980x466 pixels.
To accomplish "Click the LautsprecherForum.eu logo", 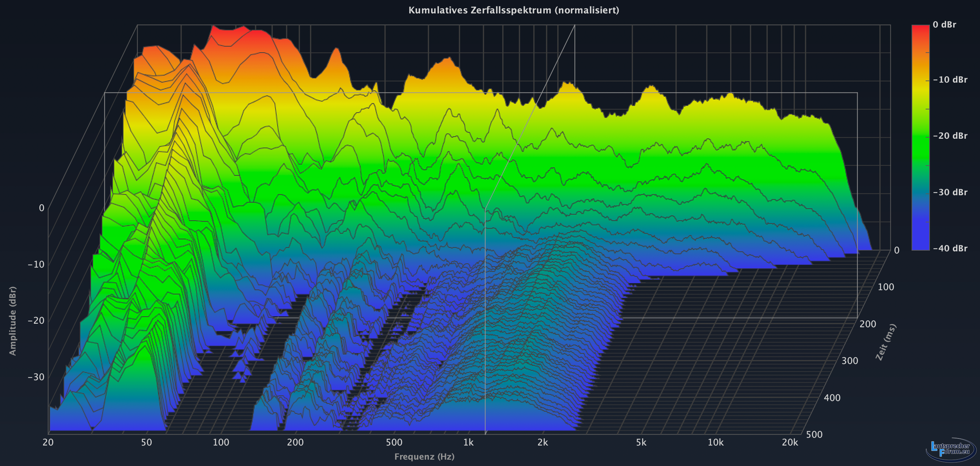I will point(951,449).
